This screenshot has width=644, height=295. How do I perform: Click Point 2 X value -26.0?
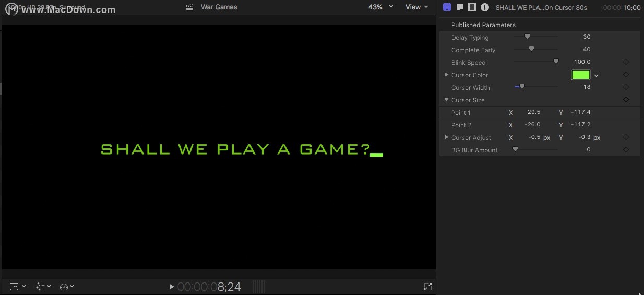[533, 124]
